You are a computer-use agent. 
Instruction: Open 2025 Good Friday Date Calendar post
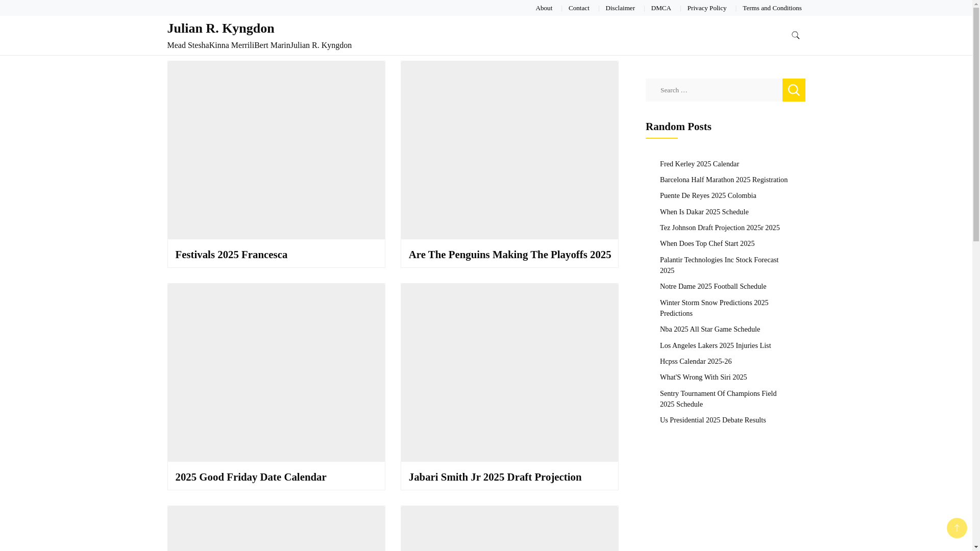251,477
